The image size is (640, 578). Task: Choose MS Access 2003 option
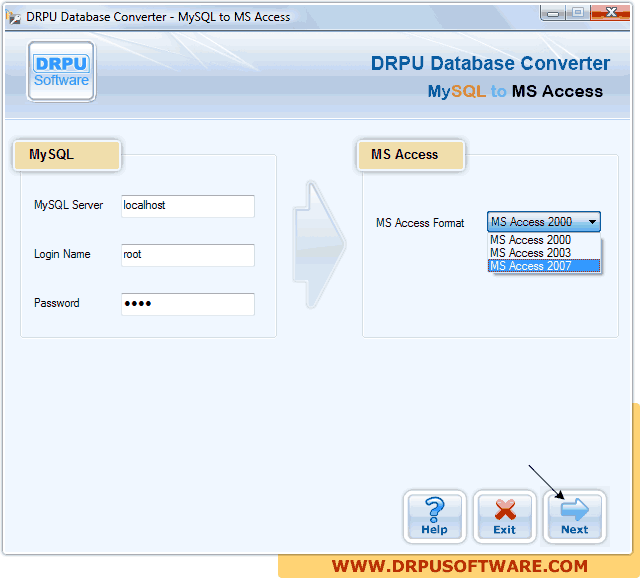click(x=544, y=253)
